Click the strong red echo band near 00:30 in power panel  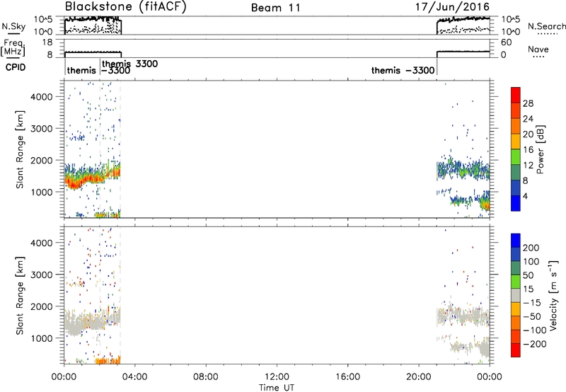click(74, 183)
